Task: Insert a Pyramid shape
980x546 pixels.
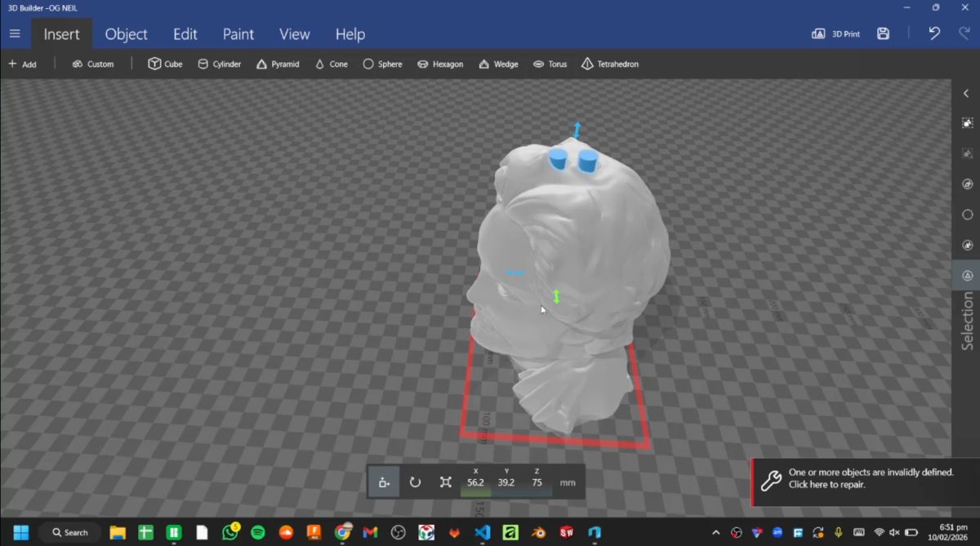Action: pos(278,64)
